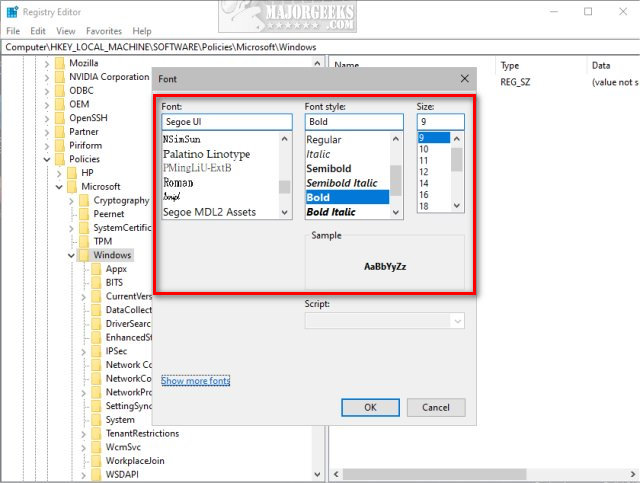The width and height of the screenshot is (640, 483).
Task: Select the Partner folder icon
Action: coord(60,131)
